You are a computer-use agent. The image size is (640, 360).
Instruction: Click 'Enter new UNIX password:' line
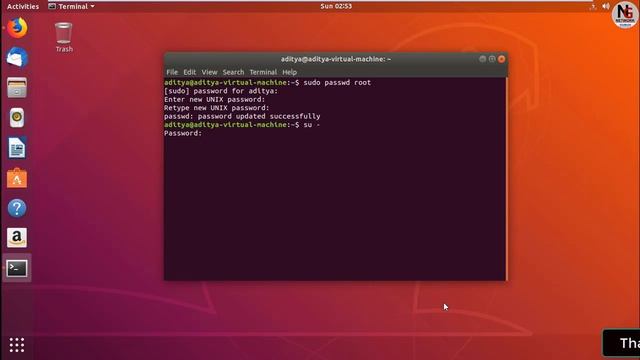pos(215,100)
